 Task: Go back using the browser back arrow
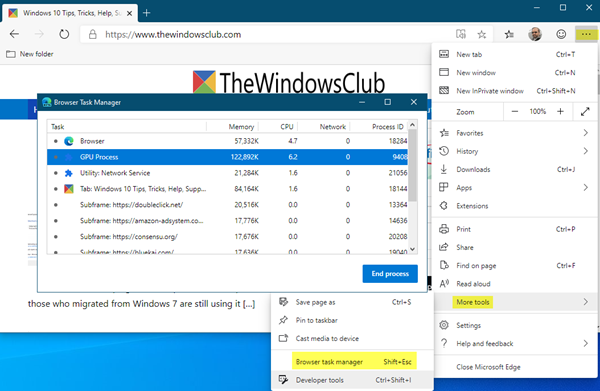coord(14,34)
